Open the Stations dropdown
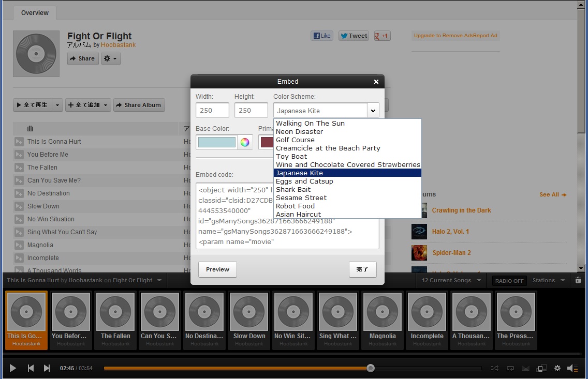Image resolution: width=588 pixels, height=379 pixels. pyautogui.click(x=548, y=280)
